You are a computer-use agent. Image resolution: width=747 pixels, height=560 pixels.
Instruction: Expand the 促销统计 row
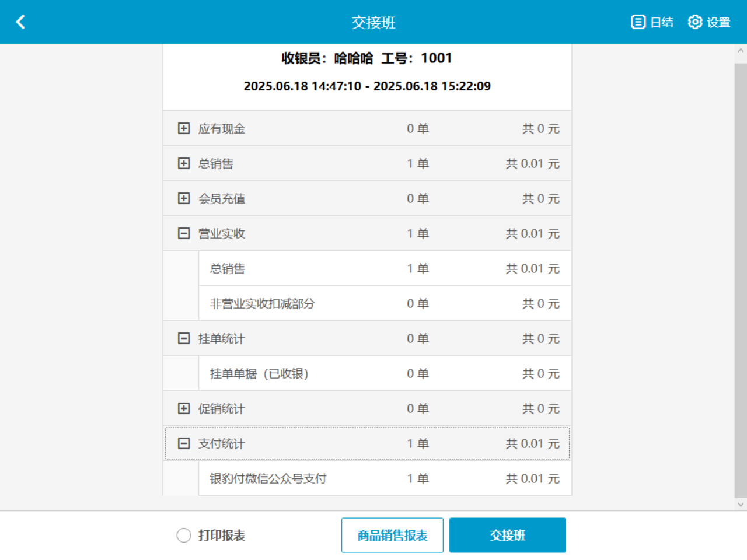(183, 408)
